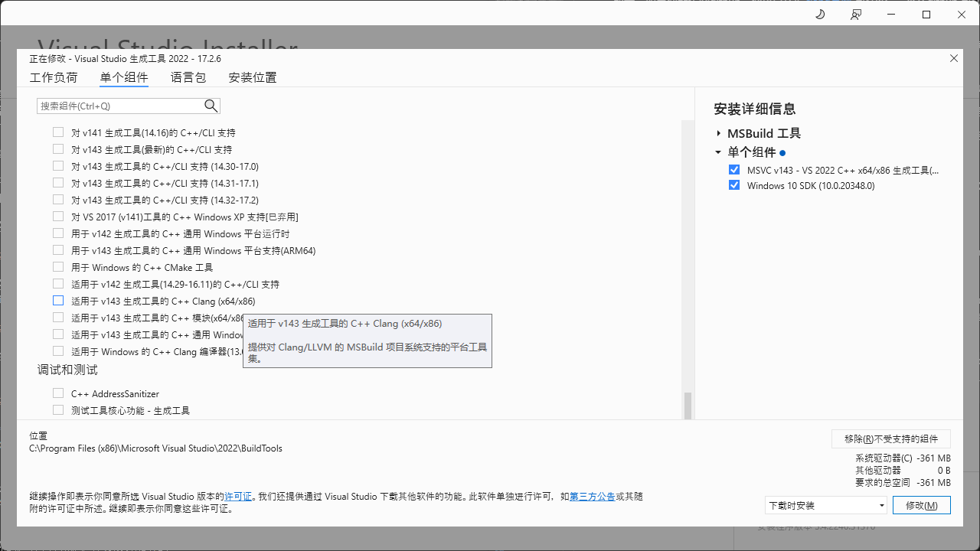Click the 修改(M) button

921,505
